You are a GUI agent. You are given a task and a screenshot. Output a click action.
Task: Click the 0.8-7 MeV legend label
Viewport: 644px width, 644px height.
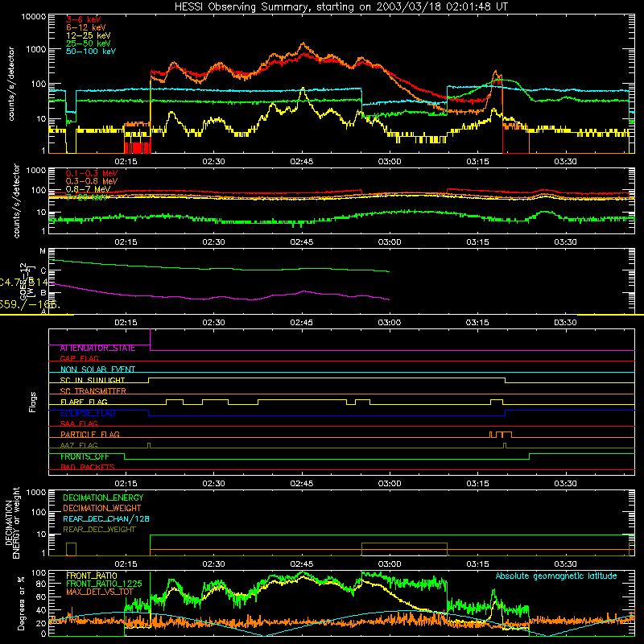(x=88, y=189)
